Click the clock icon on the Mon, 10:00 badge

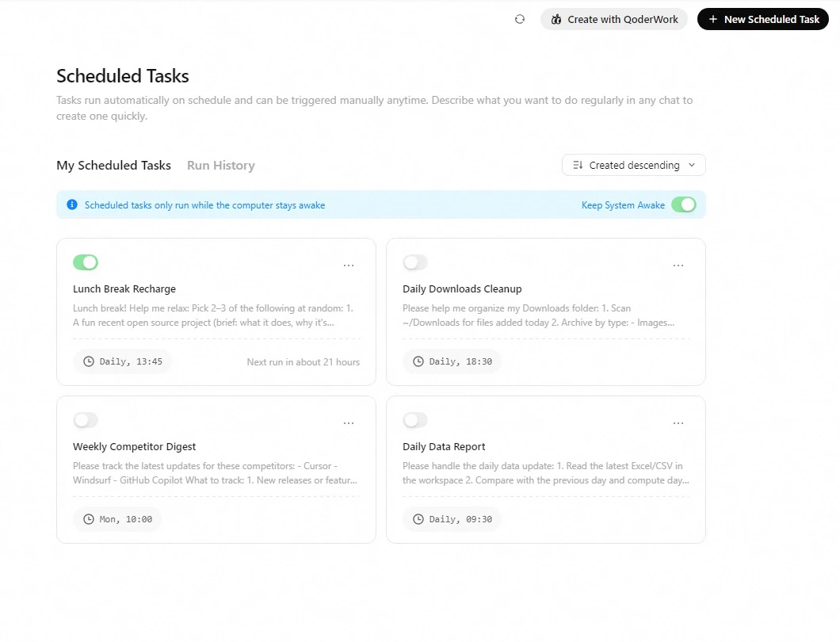click(x=88, y=518)
